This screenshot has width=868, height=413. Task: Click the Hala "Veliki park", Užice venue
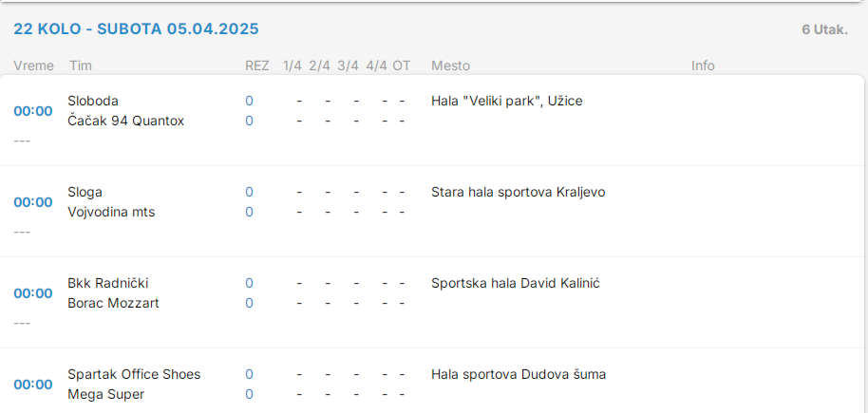click(x=506, y=101)
